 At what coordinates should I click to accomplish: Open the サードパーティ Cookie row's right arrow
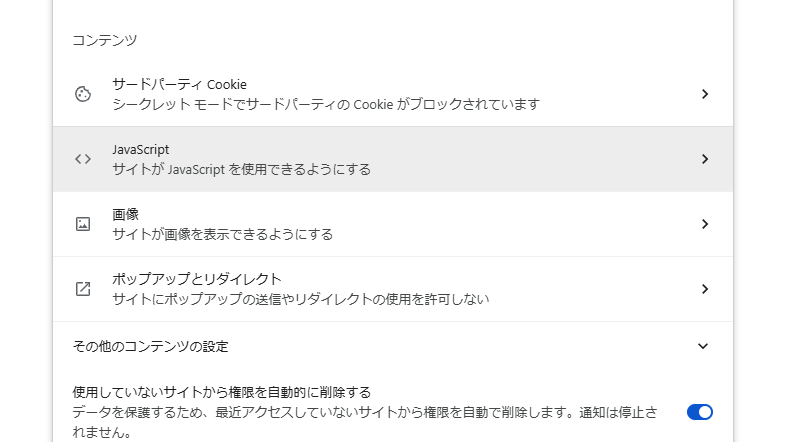point(704,94)
